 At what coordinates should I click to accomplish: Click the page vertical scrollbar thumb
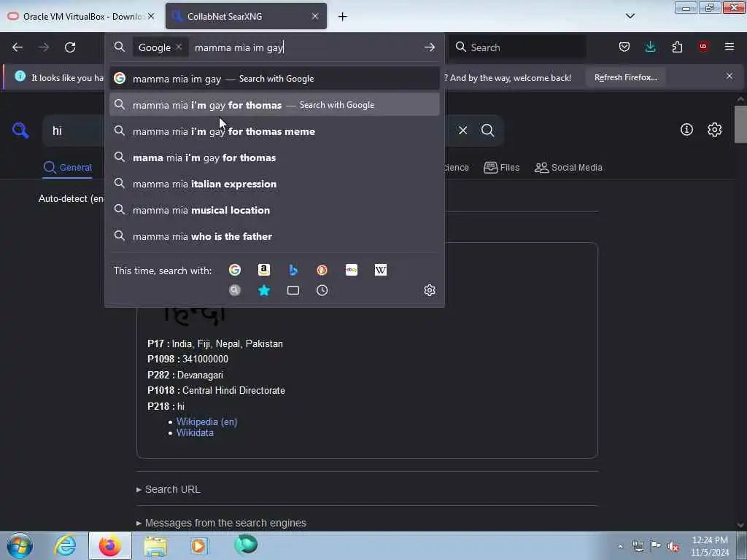[740, 124]
